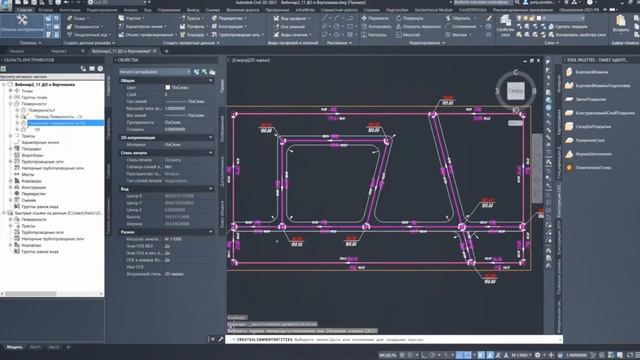Expand the Рисование panel dropdown

[x=339, y=43]
